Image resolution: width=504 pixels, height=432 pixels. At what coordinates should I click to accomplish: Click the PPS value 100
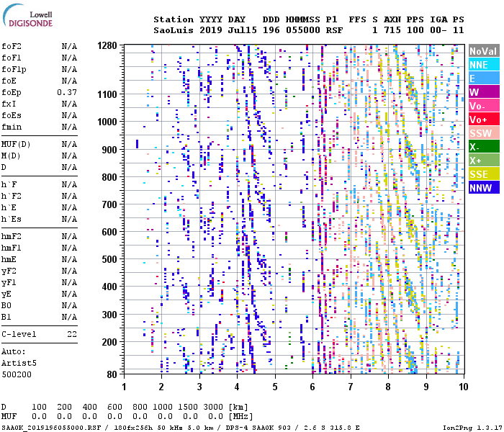coord(415,30)
